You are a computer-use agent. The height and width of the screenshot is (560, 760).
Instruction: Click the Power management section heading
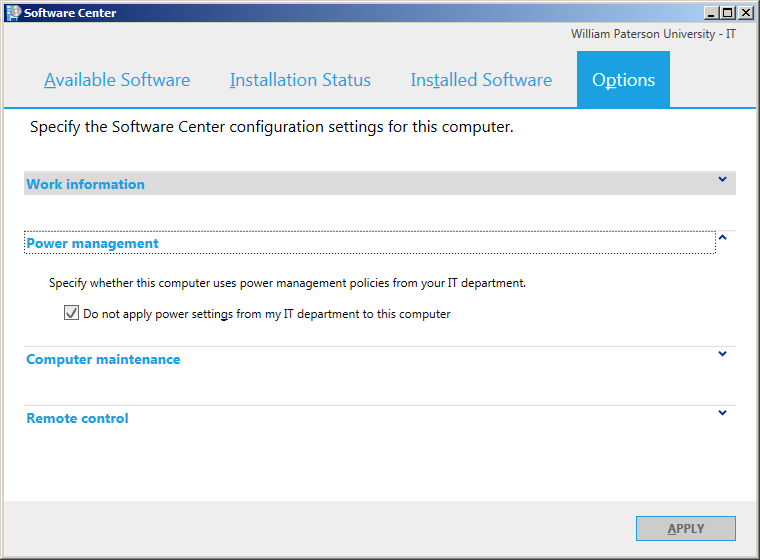pos(93,243)
